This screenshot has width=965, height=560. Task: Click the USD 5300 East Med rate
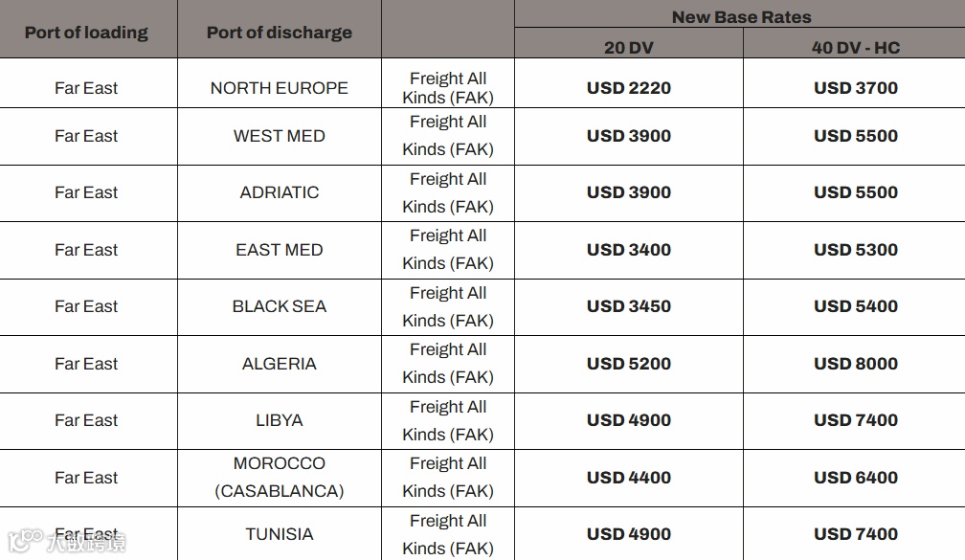tap(854, 251)
